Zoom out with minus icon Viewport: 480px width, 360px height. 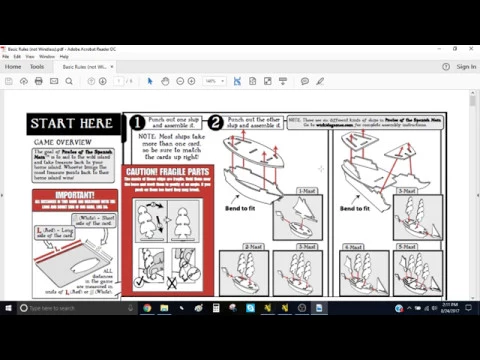pos(180,81)
